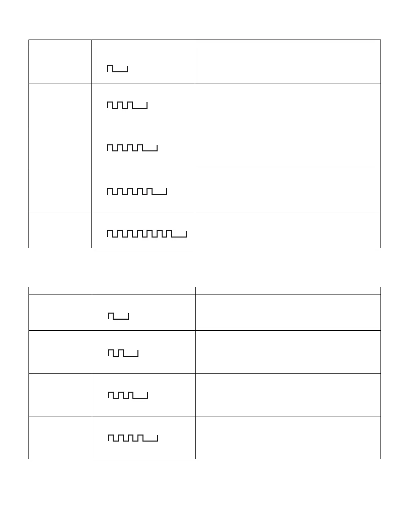Click the empty description cell beside the two-pulse waveform
Screen dimensions: 409x532
pos(288,352)
